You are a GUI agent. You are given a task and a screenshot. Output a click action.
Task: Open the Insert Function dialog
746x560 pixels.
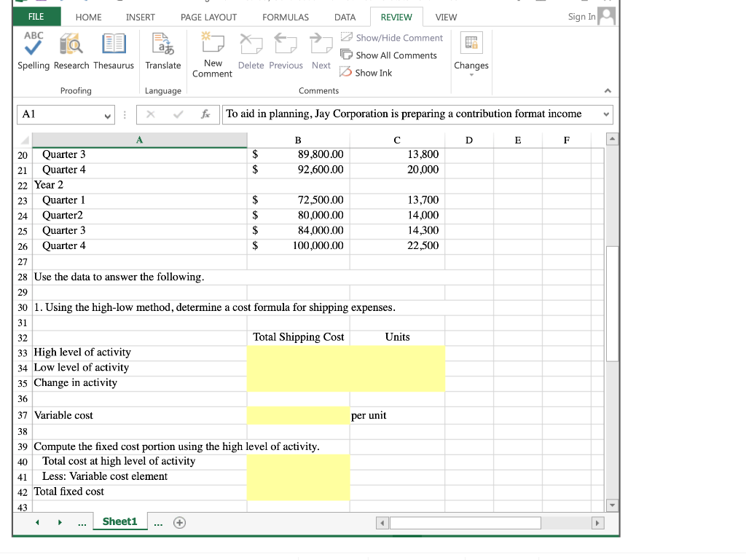[x=205, y=114]
